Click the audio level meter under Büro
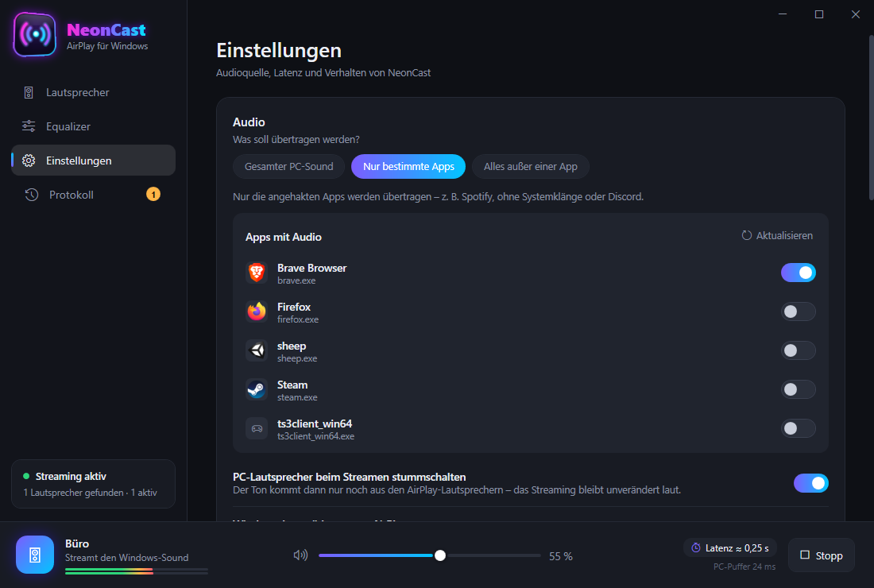Screen dimensions: 874x588 pos(137,571)
